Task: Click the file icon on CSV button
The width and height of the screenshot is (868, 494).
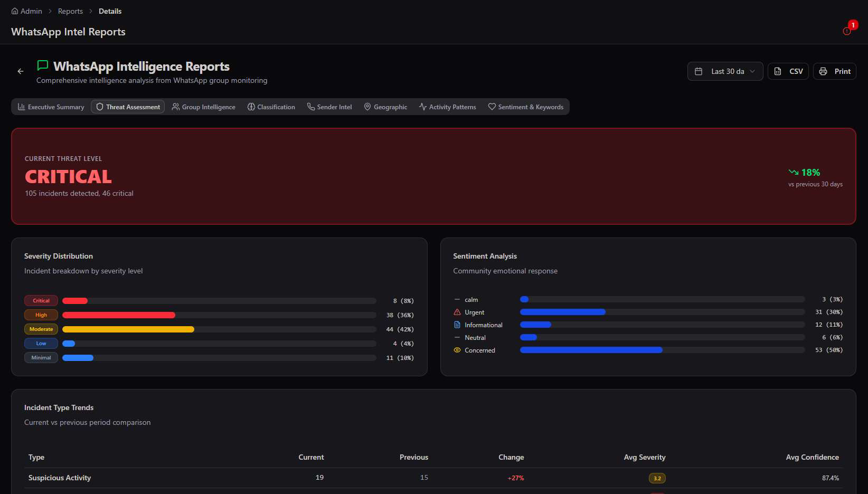Action: 778,71
